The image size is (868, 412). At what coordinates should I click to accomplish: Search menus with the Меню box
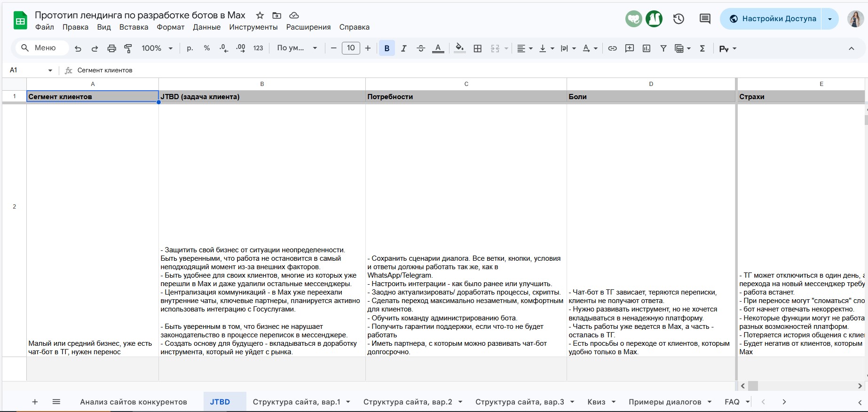[42, 48]
